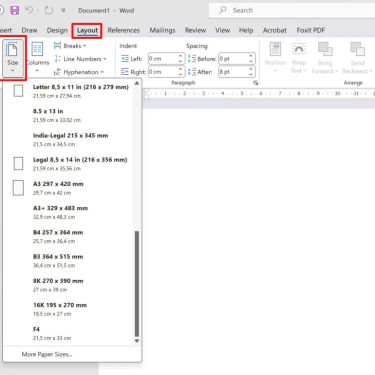
Task: Select F4 paper size
Action: tap(68, 333)
